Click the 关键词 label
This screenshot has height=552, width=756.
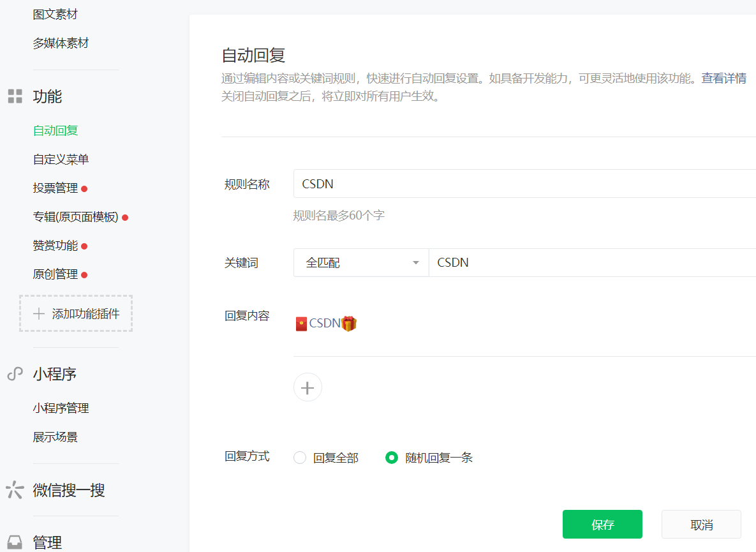pos(242,263)
